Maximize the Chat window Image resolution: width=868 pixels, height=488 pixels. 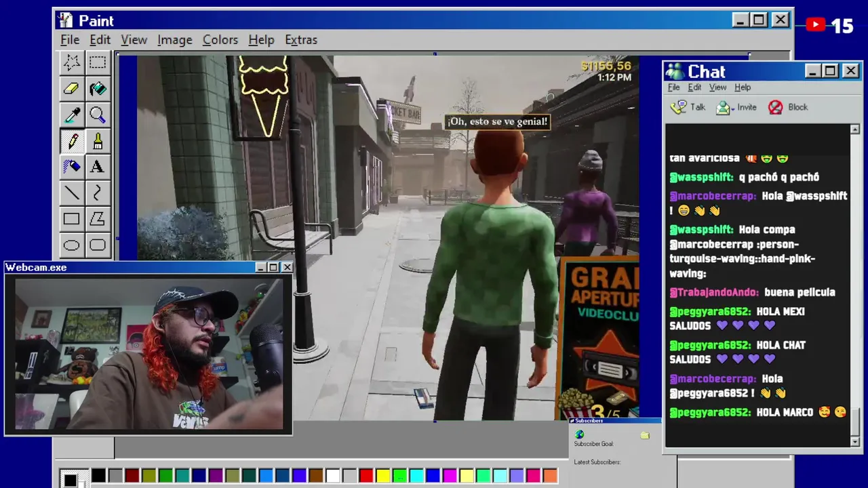[x=831, y=71]
